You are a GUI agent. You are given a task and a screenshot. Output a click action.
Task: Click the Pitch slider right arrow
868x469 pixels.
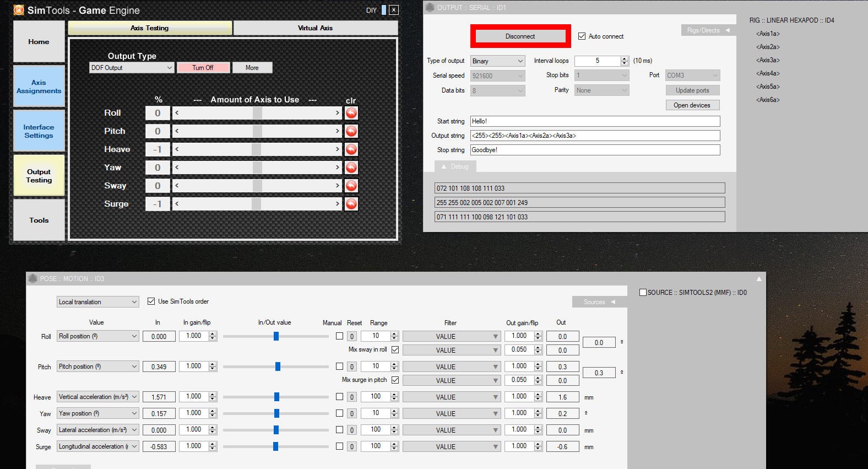[x=337, y=131]
